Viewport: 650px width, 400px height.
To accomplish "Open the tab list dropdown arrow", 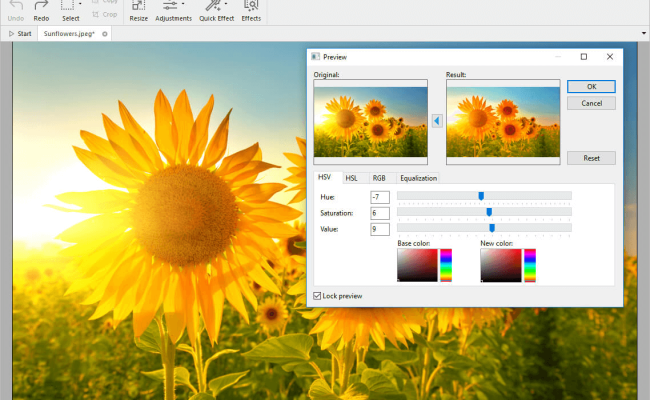I will click(644, 33).
